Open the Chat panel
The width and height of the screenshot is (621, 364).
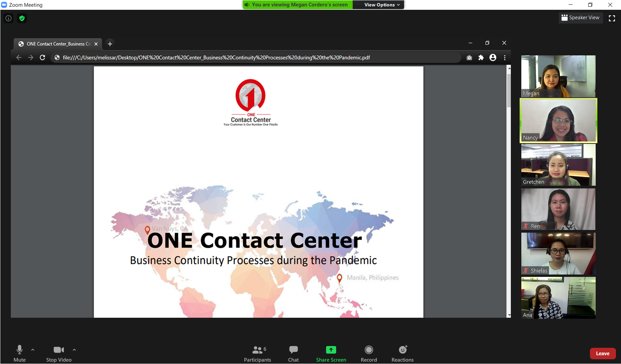[293, 354]
